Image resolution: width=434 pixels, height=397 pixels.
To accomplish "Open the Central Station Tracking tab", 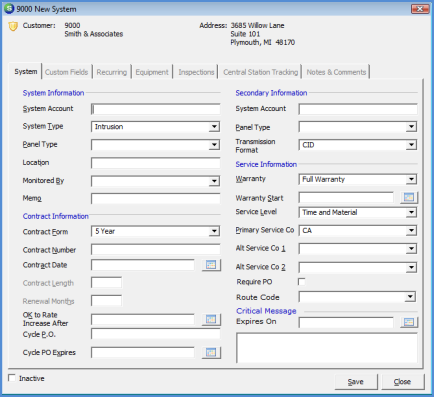I will (x=260, y=72).
